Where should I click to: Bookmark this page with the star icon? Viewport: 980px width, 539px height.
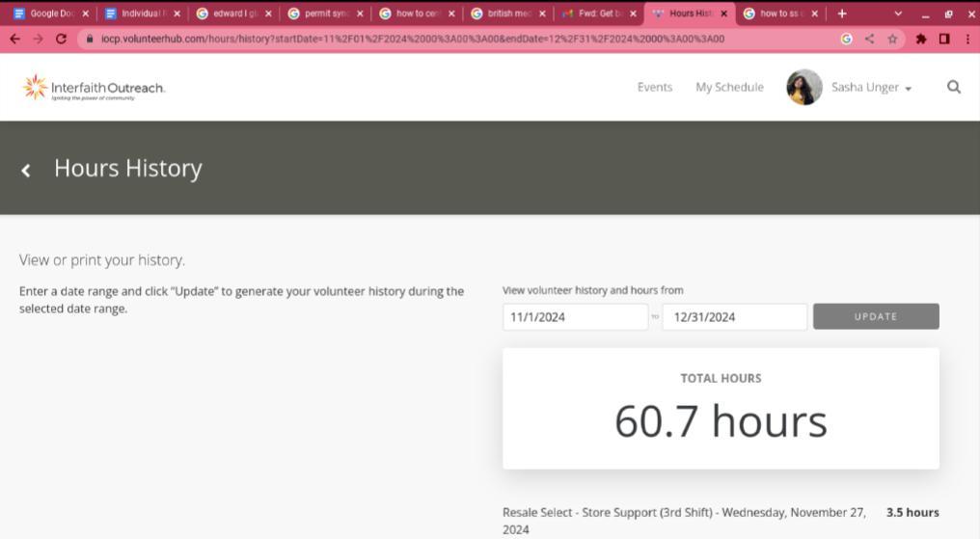(892, 39)
